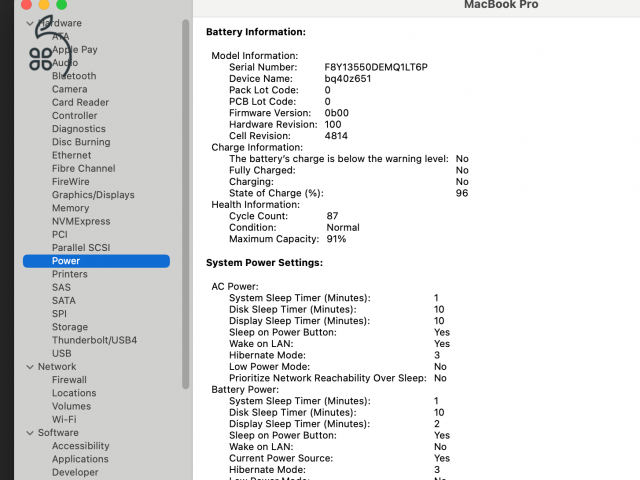Click Maximum Capacity value 91%
The image size is (640, 480).
(336, 239)
